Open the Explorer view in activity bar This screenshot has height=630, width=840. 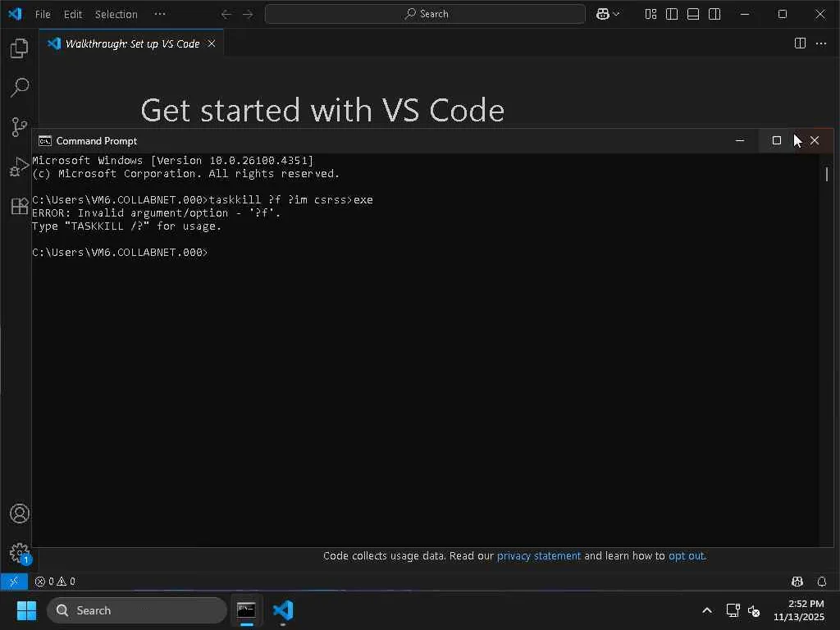coord(20,48)
